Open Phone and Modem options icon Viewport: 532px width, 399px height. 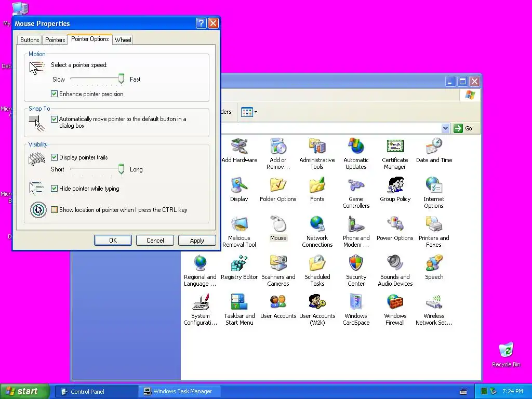(356, 232)
